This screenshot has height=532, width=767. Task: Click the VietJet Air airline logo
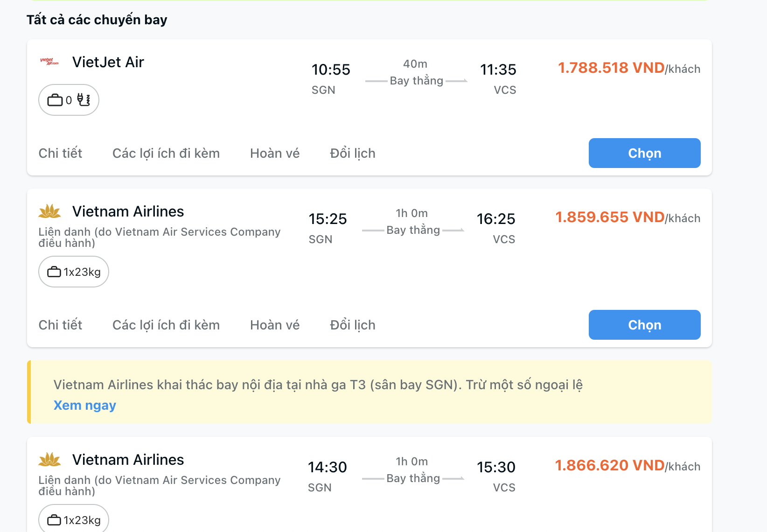click(49, 62)
